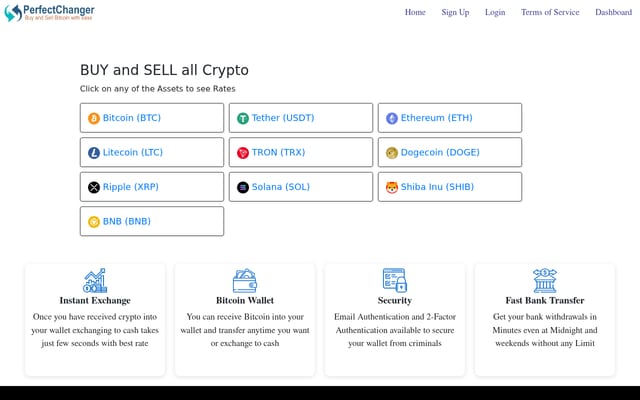Show rates for BNB (BNB)

click(152, 221)
